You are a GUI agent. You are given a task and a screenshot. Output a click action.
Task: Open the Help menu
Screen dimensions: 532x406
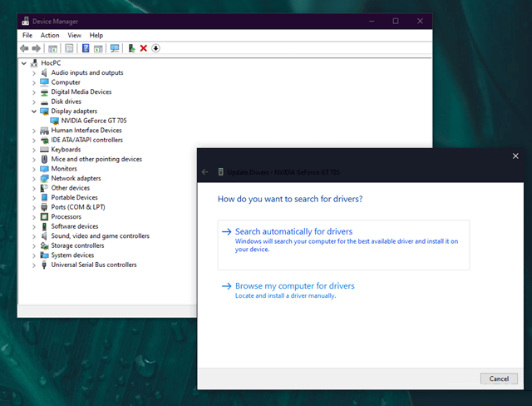point(96,35)
